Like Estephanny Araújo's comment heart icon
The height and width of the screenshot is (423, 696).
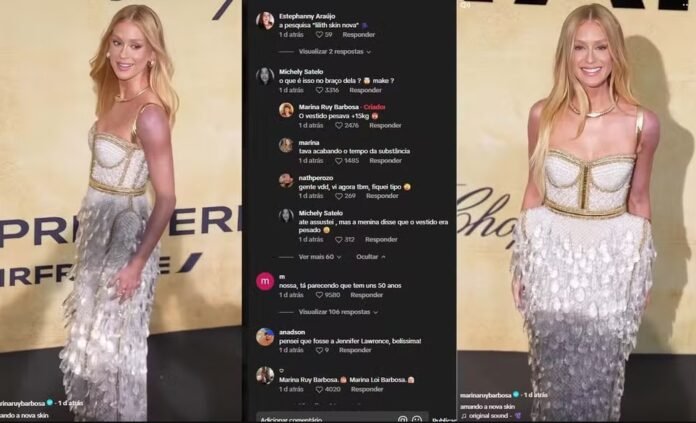click(x=319, y=35)
